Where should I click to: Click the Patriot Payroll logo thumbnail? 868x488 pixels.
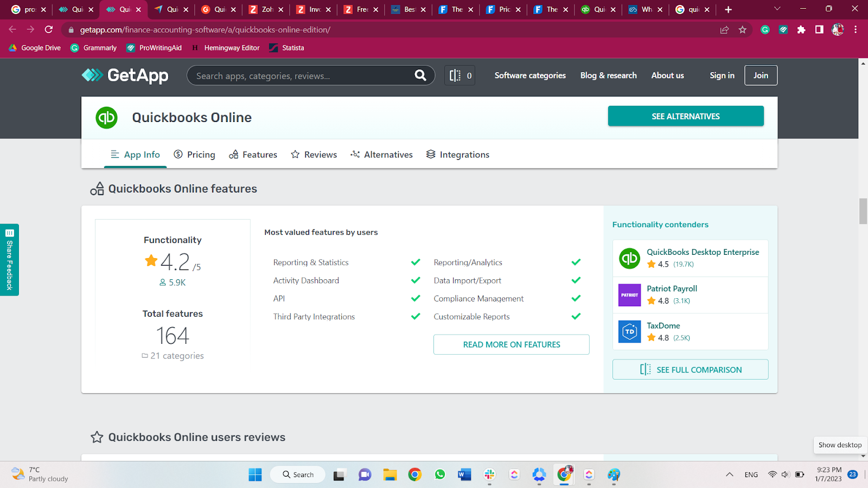click(x=630, y=295)
